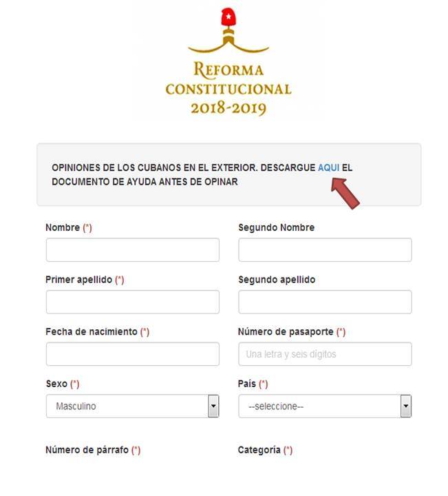Click the arrow button of Sexo combo

pyautogui.click(x=213, y=406)
